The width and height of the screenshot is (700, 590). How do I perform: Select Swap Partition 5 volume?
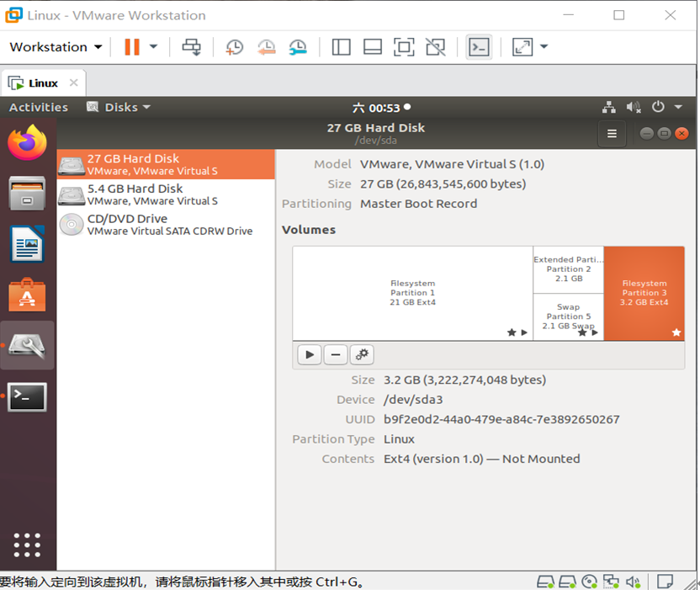click(568, 317)
